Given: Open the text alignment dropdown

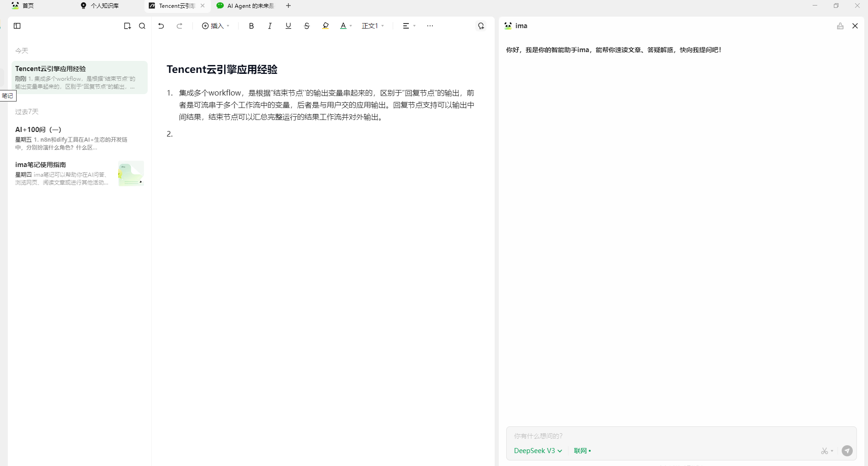Looking at the screenshot, I should 409,26.
